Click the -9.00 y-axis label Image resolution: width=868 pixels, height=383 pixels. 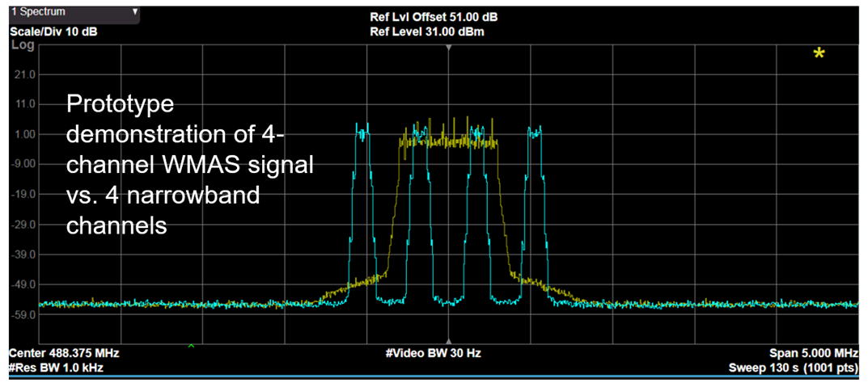coord(22,164)
